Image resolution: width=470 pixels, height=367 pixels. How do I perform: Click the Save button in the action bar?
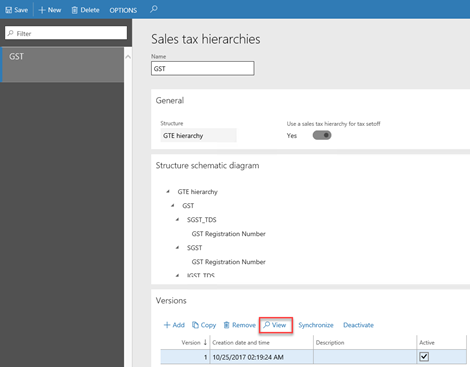click(17, 10)
